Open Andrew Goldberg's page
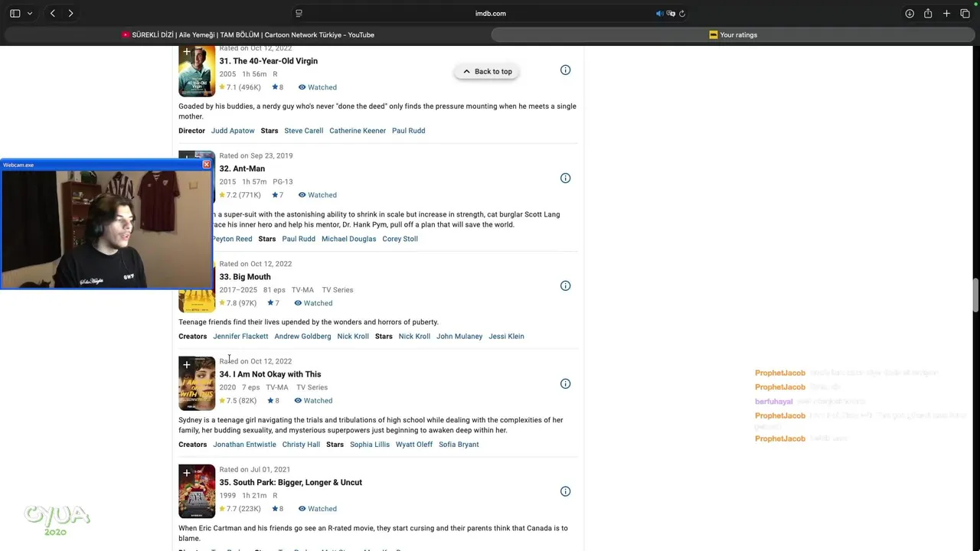The width and height of the screenshot is (980, 551). point(303,337)
